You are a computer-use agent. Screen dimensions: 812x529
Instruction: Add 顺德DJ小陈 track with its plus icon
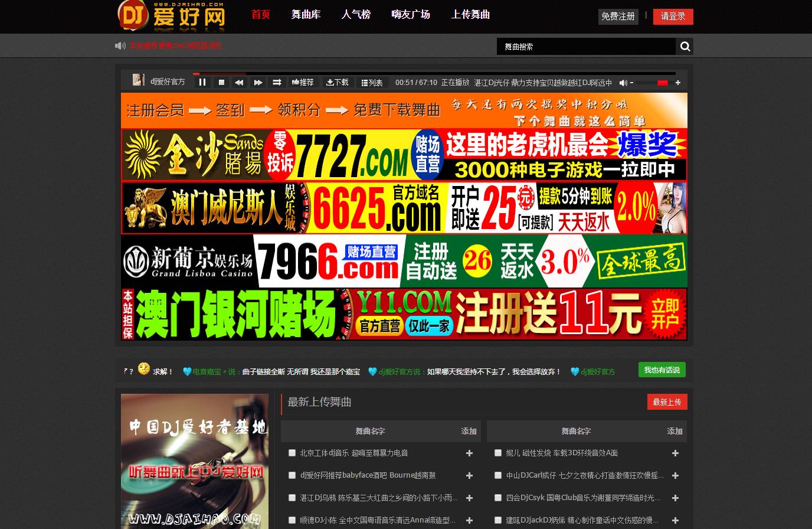[x=470, y=521]
